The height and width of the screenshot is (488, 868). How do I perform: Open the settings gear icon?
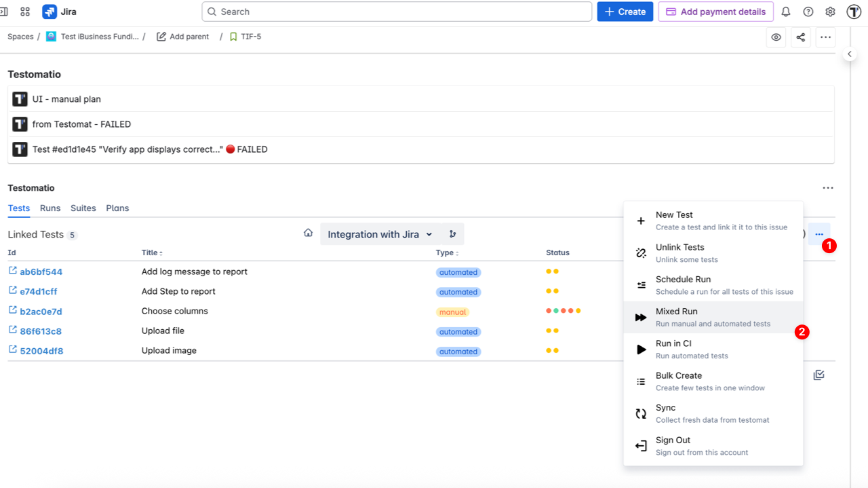[x=830, y=12]
